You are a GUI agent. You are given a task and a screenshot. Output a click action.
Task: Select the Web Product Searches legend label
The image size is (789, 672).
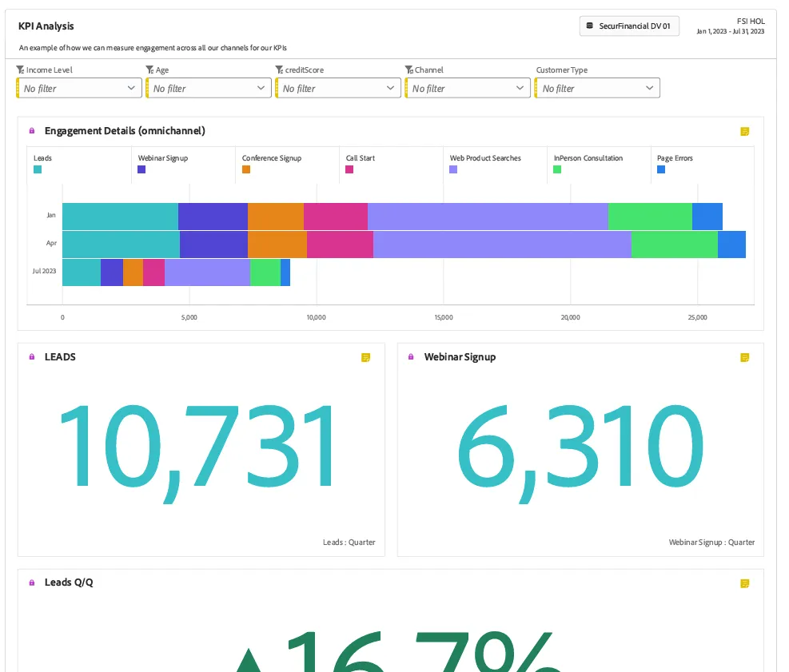[485, 158]
